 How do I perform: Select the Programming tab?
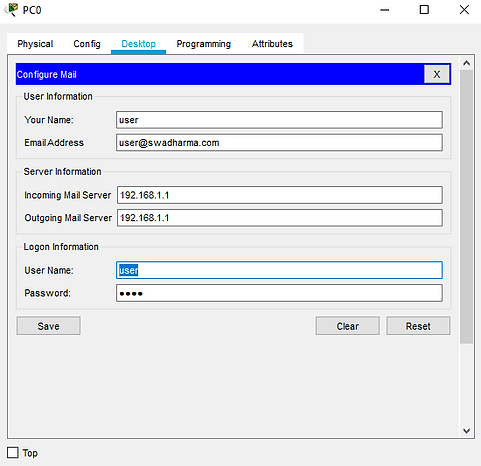coord(203,44)
